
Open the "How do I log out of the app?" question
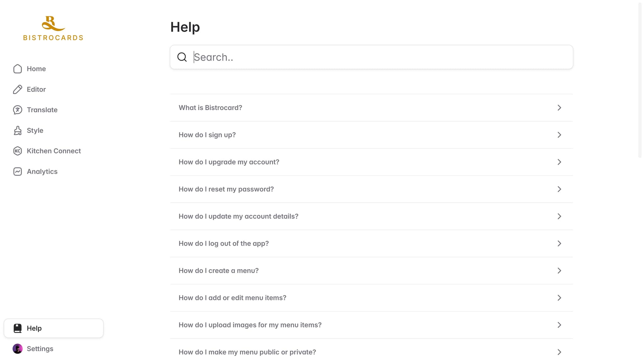point(371,244)
